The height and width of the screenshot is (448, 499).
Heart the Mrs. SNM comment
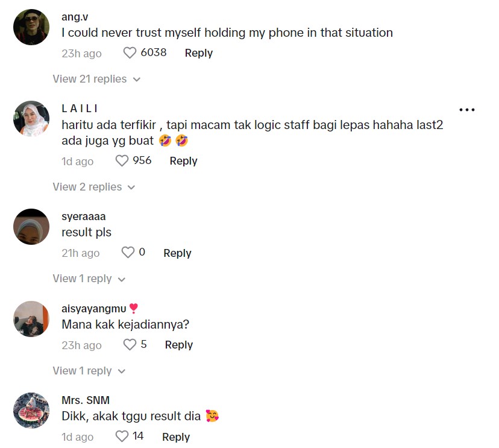122,436
